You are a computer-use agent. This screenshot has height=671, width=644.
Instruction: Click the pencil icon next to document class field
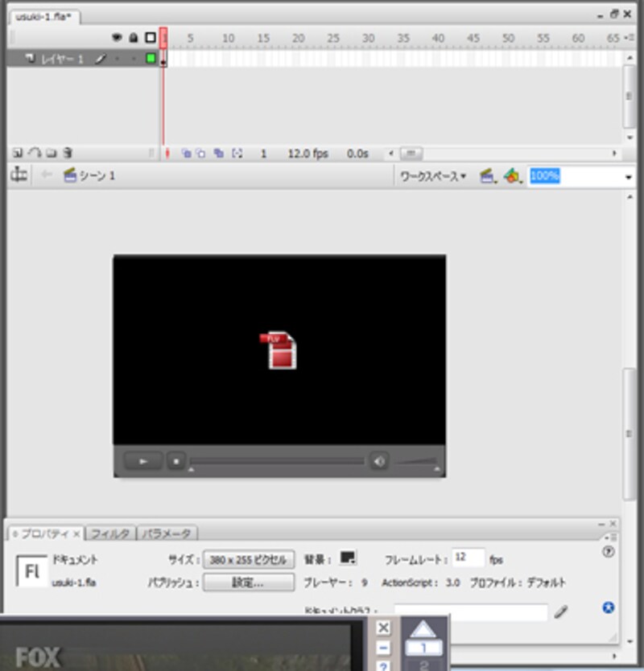[x=561, y=612]
